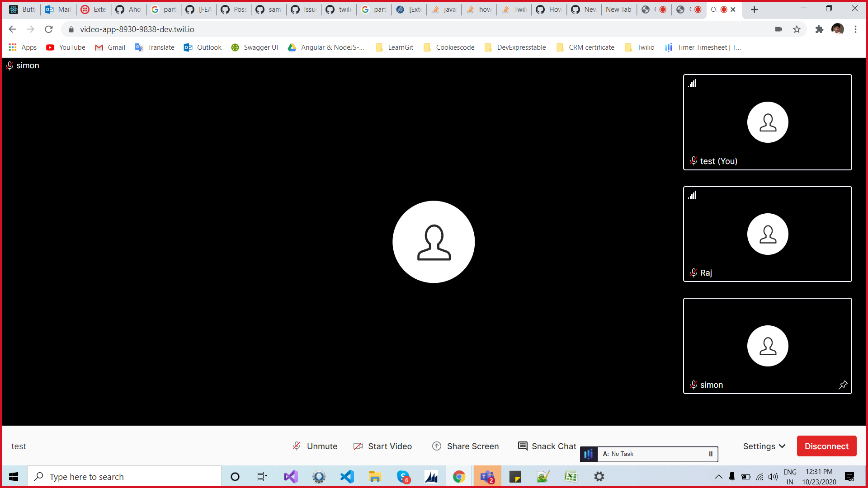Unmute your microphone
Image resolution: width=868 pixels, height=488 pixels.
[315, 446]
